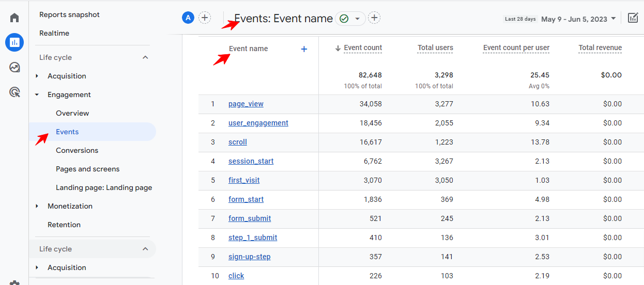Sort by Total users column
This screenshot has width=644, height=285.
pos(435,48)
